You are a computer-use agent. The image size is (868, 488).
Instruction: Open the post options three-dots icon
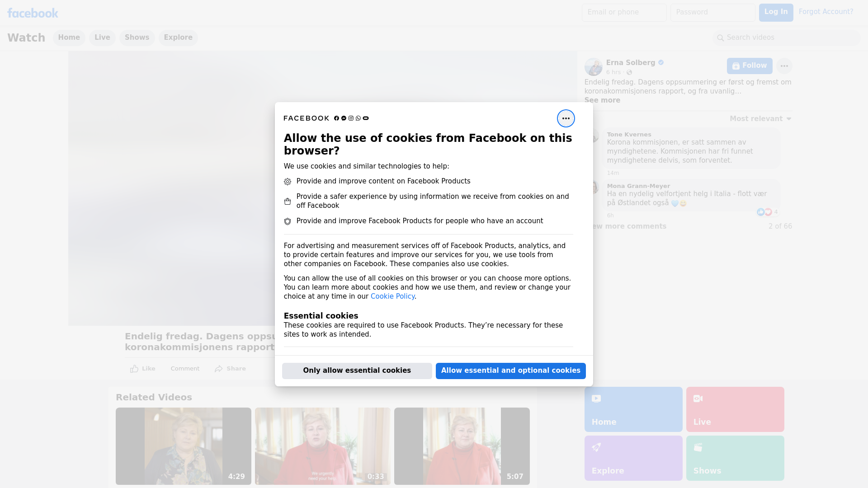784,66
